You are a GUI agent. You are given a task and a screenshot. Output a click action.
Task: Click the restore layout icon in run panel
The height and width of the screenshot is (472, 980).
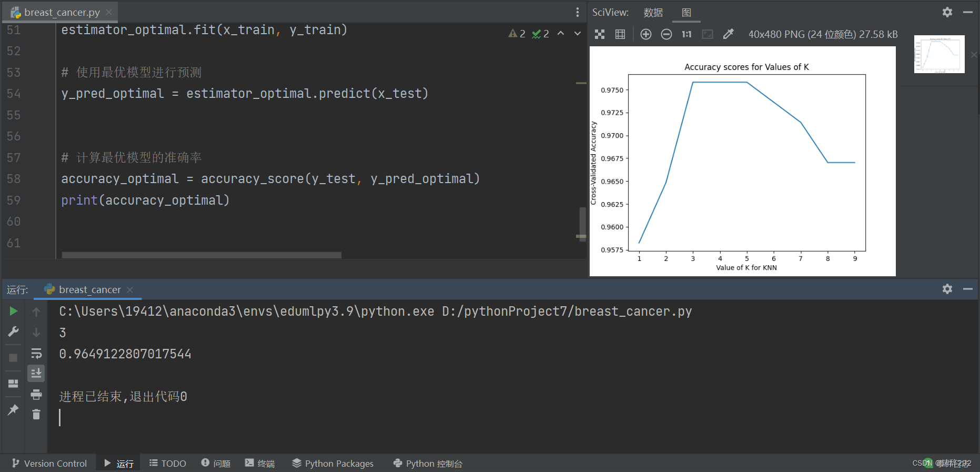(x=13, y=384)
